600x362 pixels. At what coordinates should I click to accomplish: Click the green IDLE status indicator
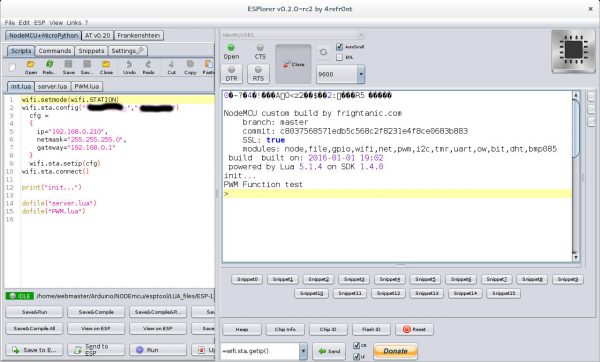20,296
